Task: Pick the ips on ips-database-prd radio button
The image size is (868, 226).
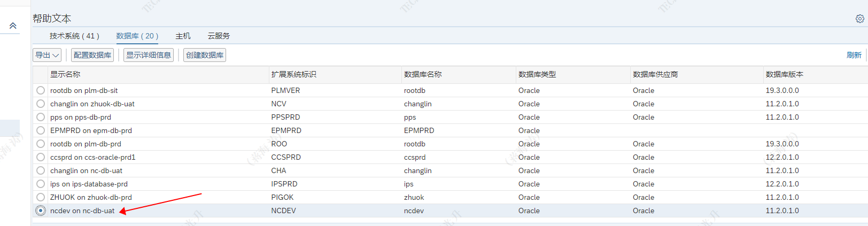Action: (41, 184)
